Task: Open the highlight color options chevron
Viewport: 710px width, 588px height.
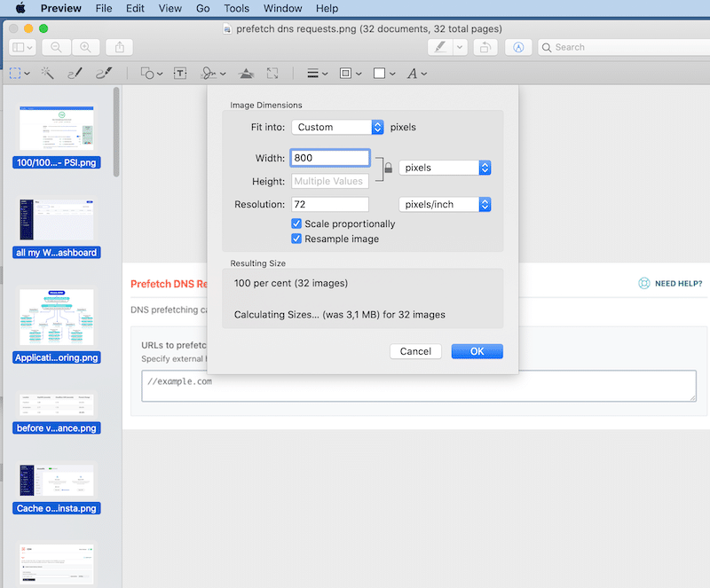Action: tap(460, 47)
